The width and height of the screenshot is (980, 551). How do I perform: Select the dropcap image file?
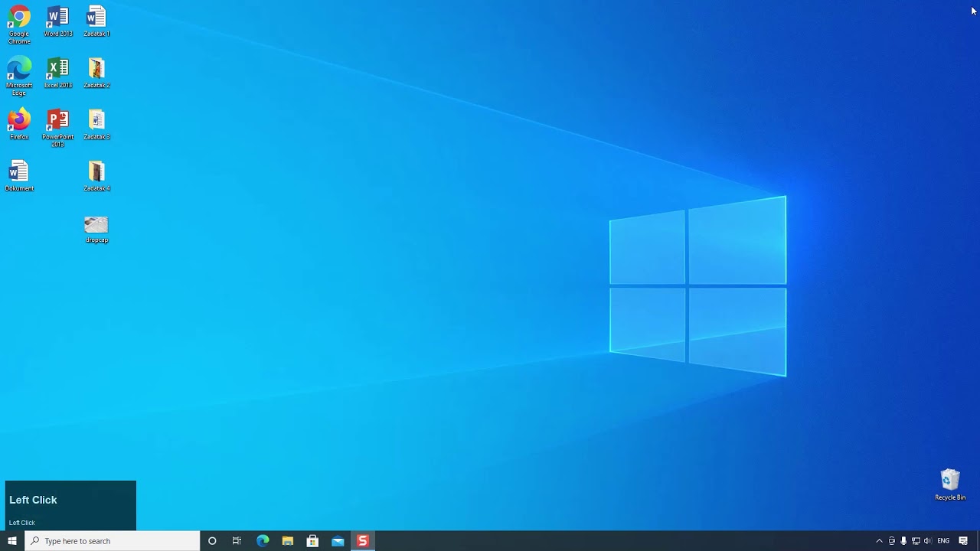click(96, 230)
